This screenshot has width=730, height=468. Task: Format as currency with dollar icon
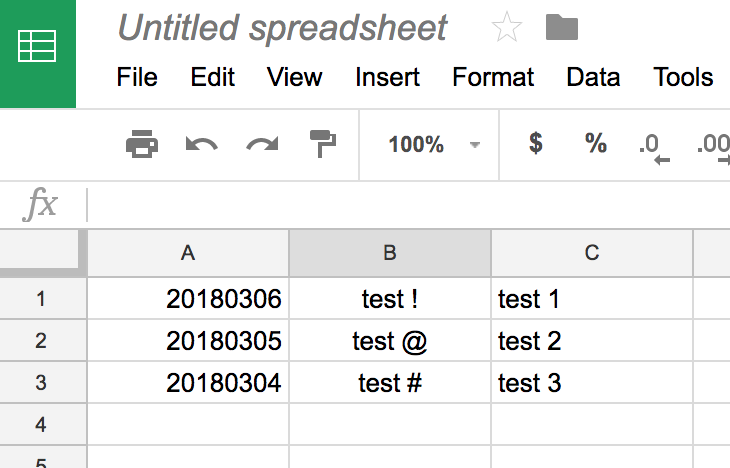536,144
